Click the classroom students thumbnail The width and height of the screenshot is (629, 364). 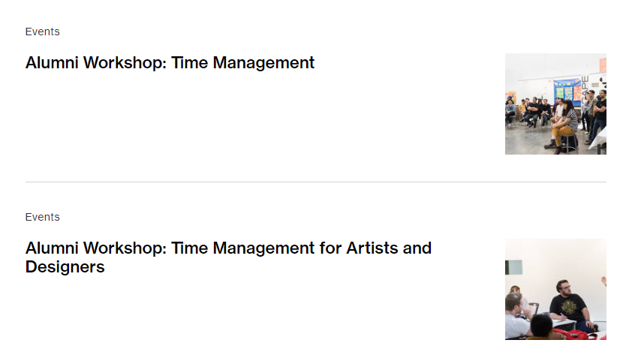[555, 289]
